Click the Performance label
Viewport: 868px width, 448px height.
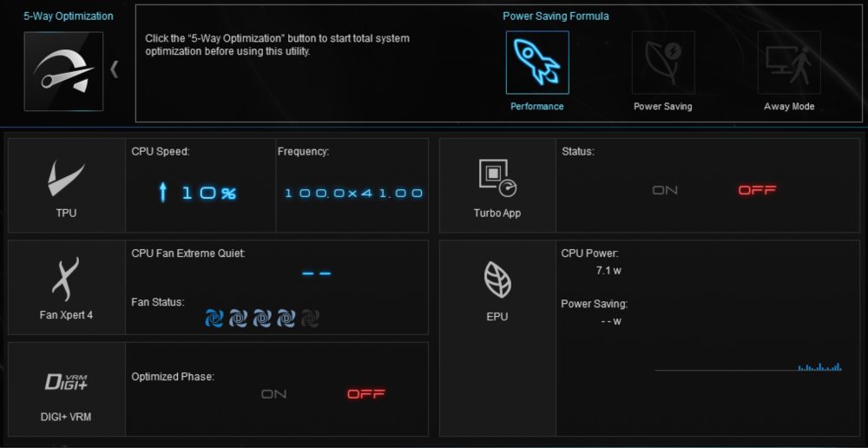coord(537,106)
